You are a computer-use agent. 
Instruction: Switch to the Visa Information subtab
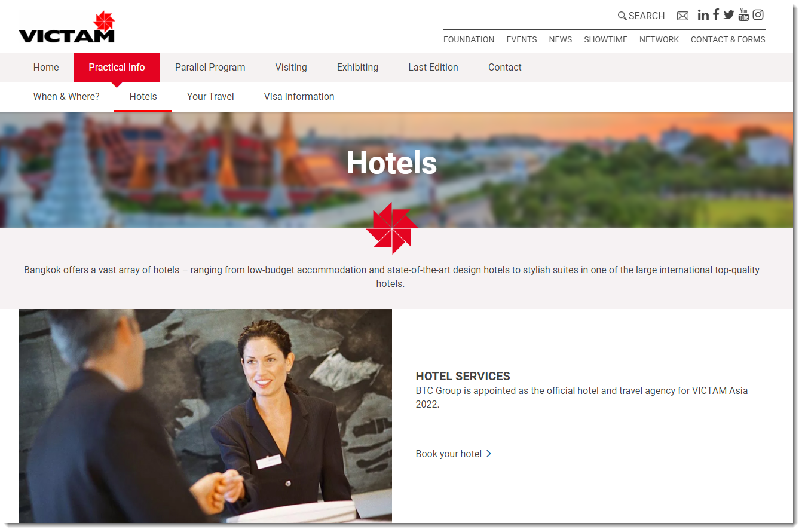[299, 97]
